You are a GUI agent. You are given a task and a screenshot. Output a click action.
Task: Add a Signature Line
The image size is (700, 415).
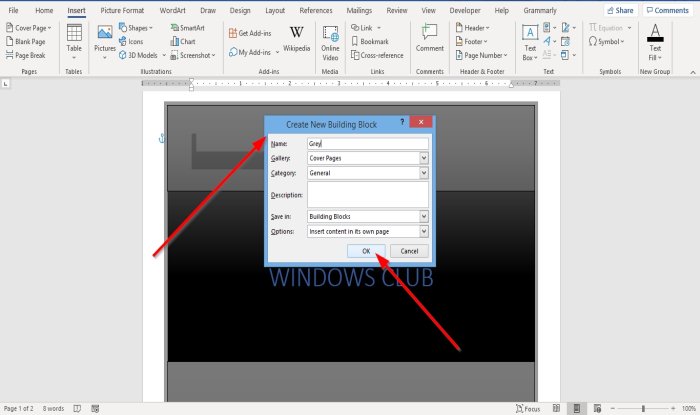click(x=569, y=28)
